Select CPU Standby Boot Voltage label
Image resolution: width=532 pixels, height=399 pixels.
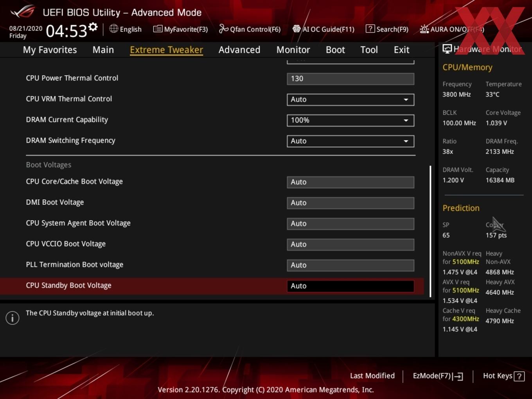pos(68,285)
